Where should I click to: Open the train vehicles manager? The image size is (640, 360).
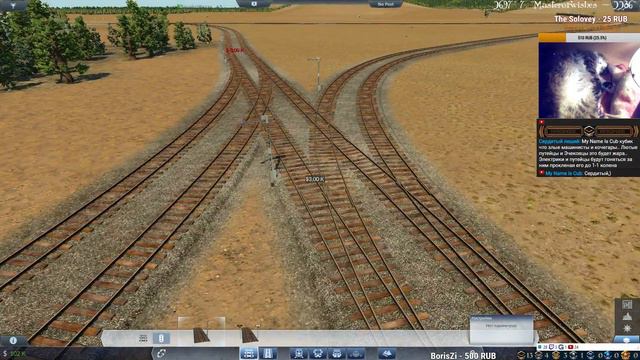coord(298,353)
